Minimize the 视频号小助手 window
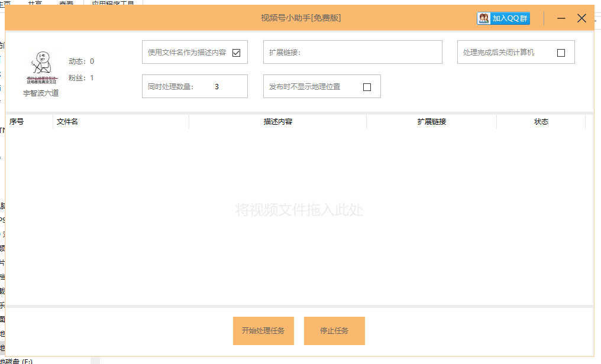This screenshot has height=364, width=601. 561,18
